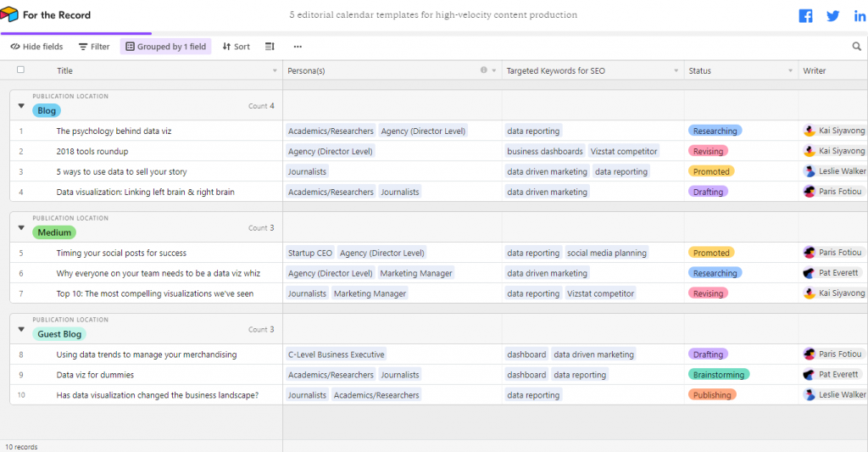The height and width of the screenshot is (452, 868).
Task: Open Targeted Keywords for SEO column dropdown
Action: point(676,70)
